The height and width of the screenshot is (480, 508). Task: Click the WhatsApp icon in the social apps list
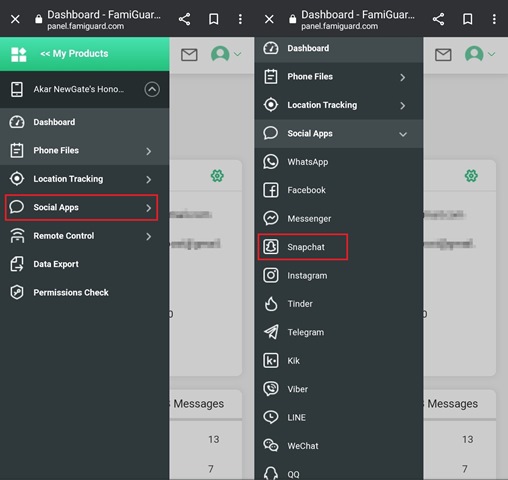[271, 162]
